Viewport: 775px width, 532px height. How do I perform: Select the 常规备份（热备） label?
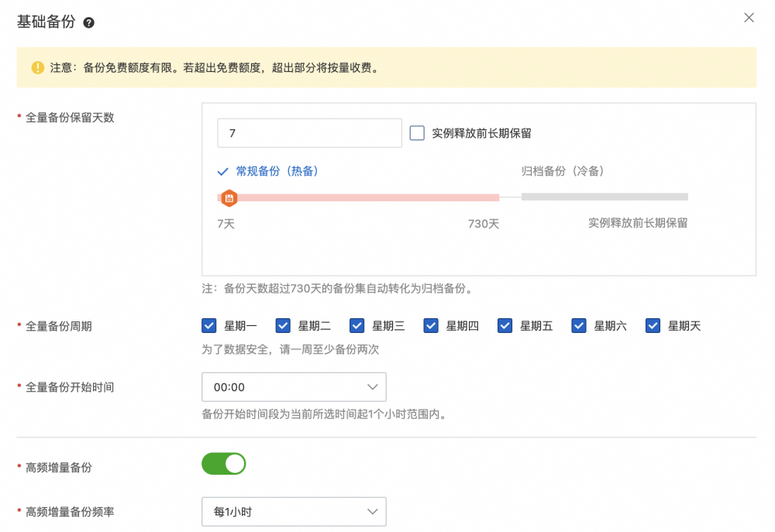[x=277, y=172]
